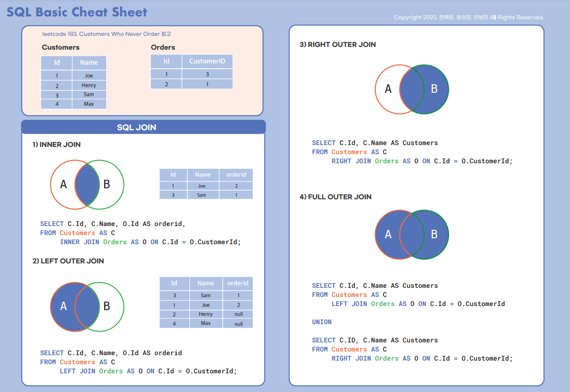Viewport: 570px width, 392px height.
Task: Click the CustomerID column header in Orders
Action: tap(207, 61)
